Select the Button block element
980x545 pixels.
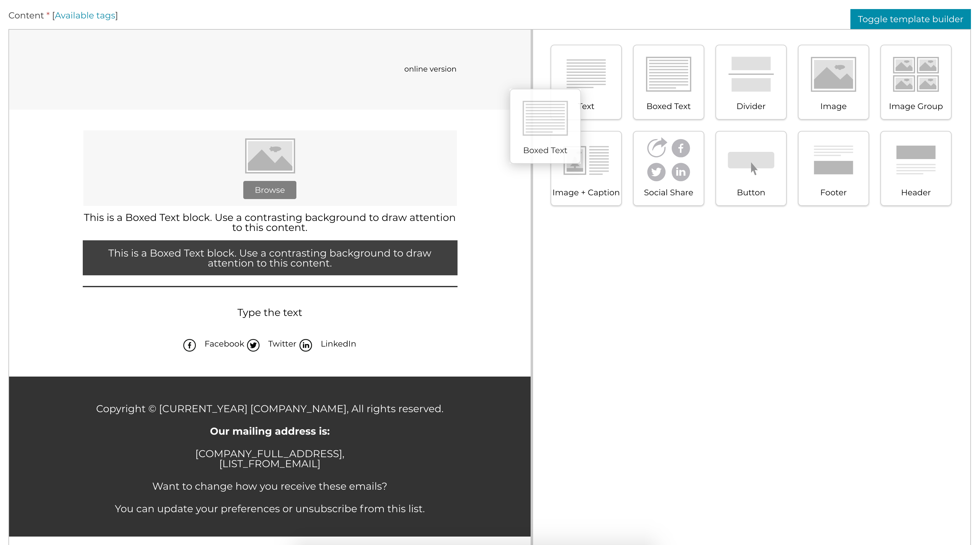click(750, 167)
